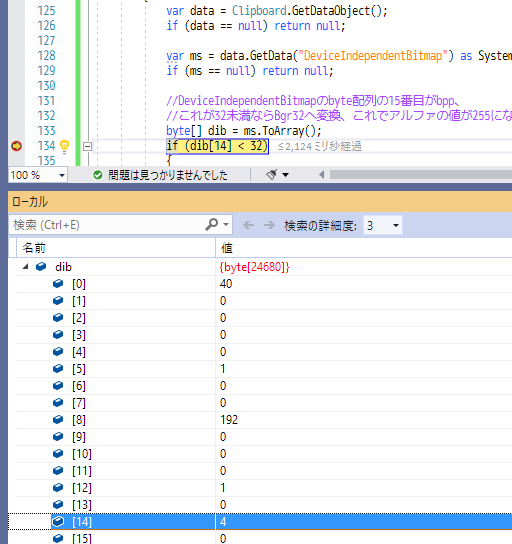Viewport: 512px width, 544px height.
Task: Select the [0] array element row
Action: click(264, 284)
